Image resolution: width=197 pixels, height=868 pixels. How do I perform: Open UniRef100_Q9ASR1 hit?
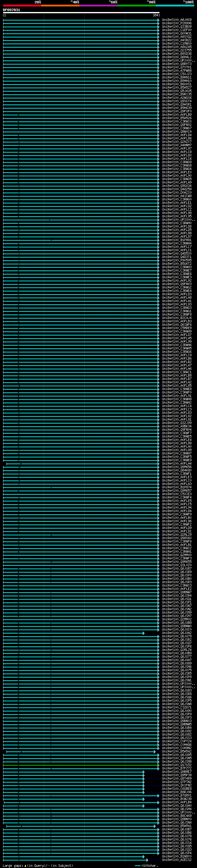coord(177,104)
